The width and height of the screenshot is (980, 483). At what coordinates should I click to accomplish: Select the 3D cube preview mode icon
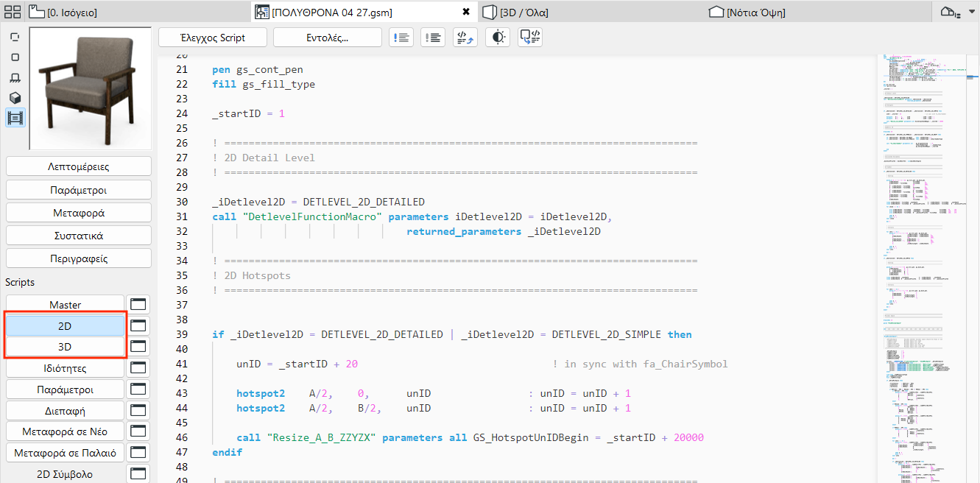15,97
